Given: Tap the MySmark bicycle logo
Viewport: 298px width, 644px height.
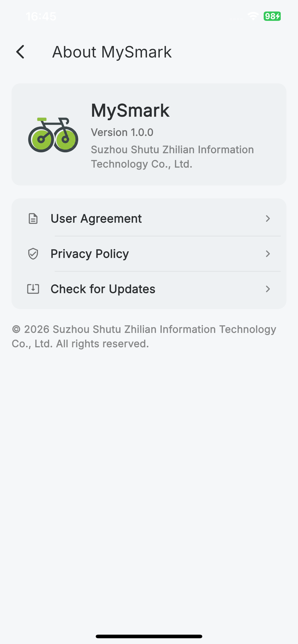Looking at the screenshot, I should (x=53, y=135).
